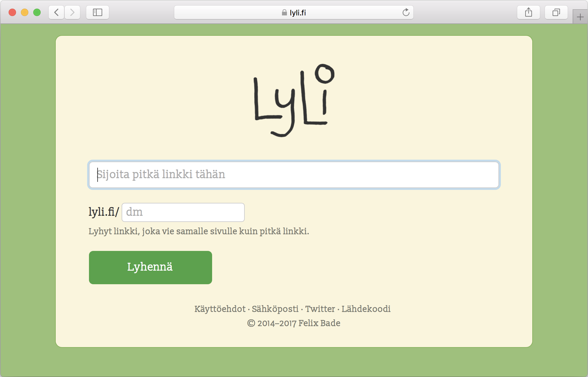Screen dimensions: 588x377
Task: Focus the custom short name field
Action: pos(183,212)
